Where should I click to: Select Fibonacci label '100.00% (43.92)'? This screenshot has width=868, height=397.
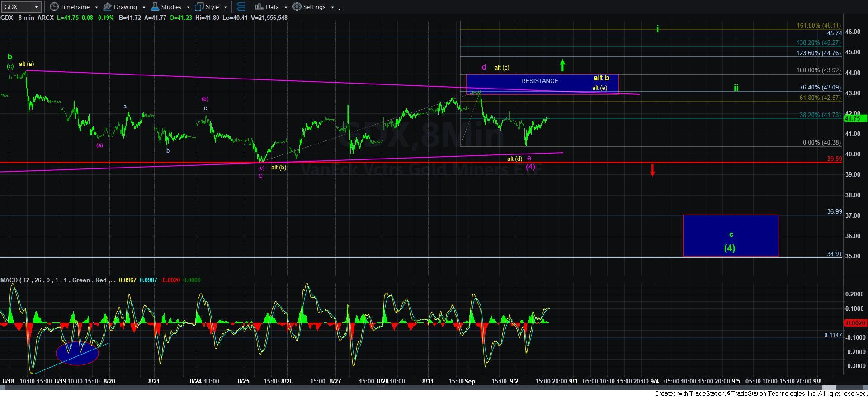click(x=818, y=70)
